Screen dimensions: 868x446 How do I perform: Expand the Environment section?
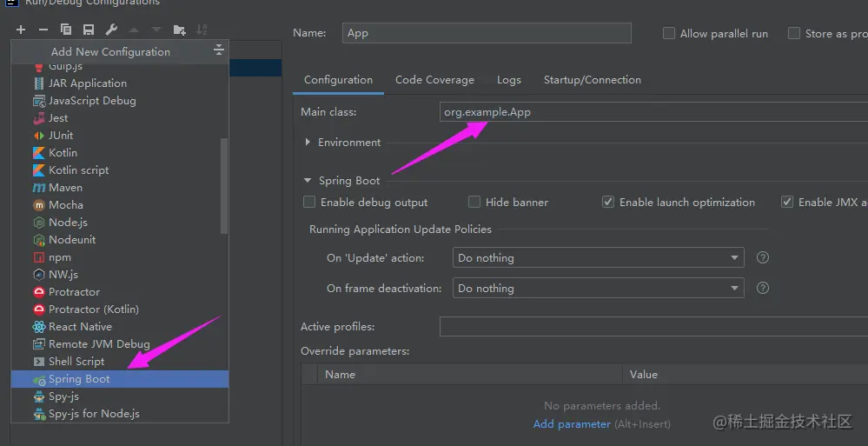(308, 142)
